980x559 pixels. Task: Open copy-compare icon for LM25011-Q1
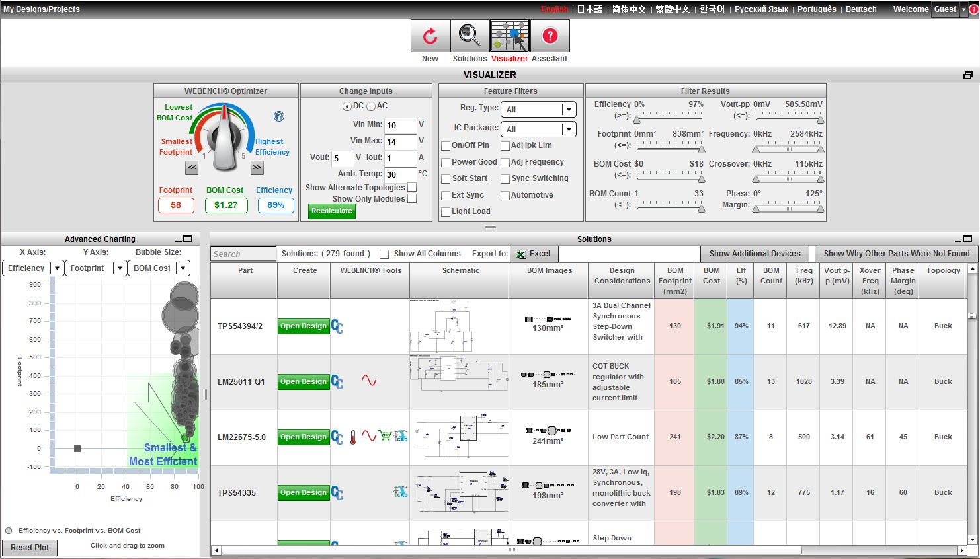(x=337, y=382)
